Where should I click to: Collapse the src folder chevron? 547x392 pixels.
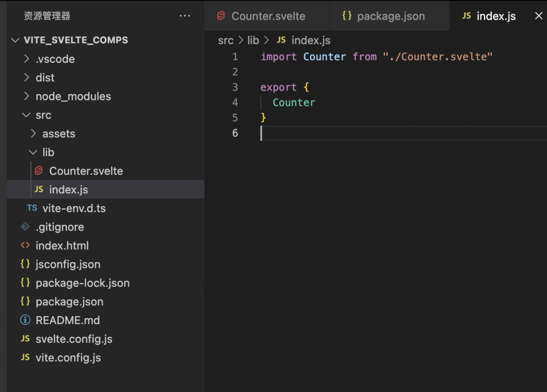[x=26, y=115]
